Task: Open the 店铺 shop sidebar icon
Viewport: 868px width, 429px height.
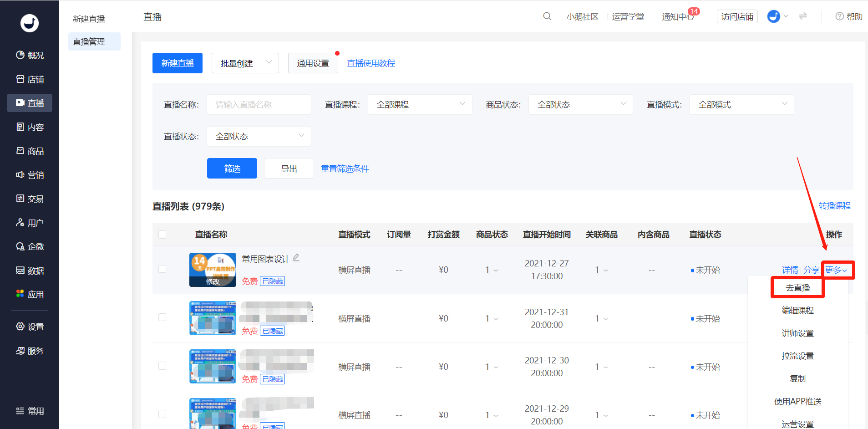Action: click(x=20, y=79)
